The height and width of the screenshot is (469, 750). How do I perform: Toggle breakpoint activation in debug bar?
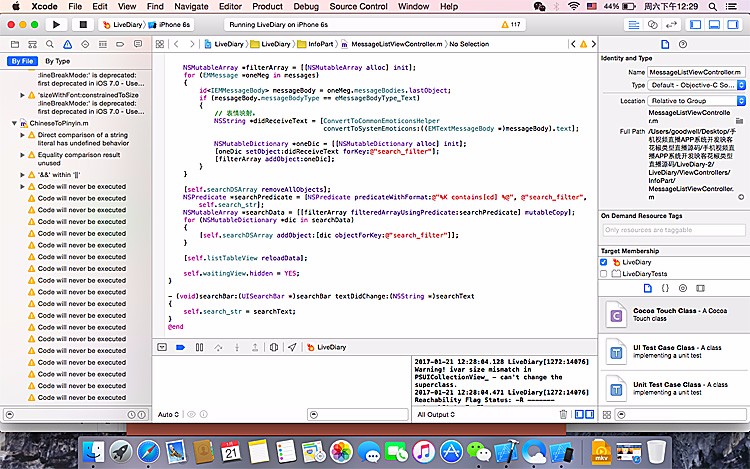click(181, 347)
